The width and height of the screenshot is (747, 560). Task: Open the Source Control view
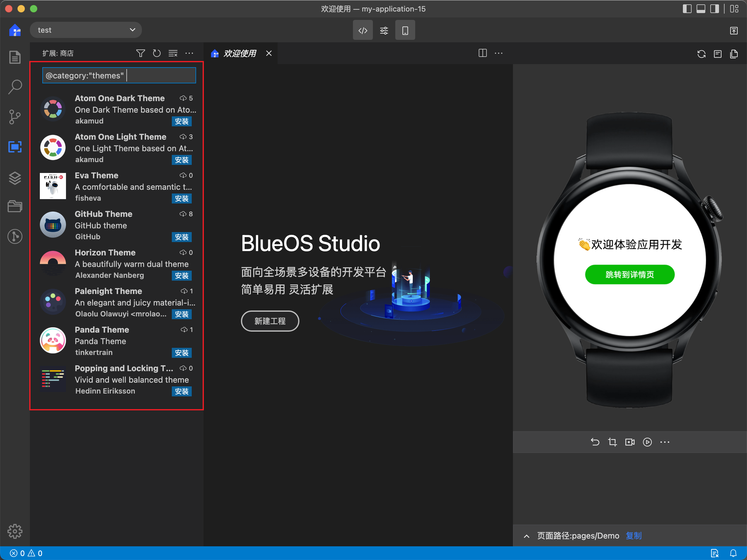[x=15, y=117]
